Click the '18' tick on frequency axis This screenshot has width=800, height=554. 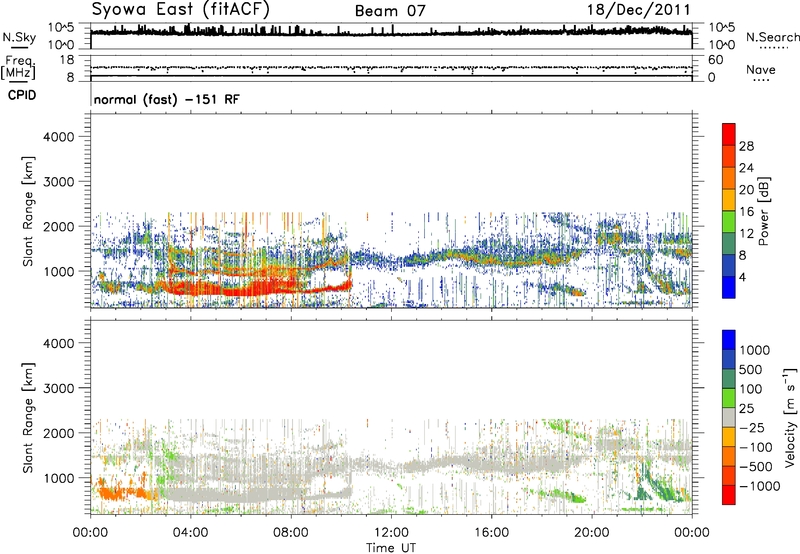(x=67, y=60)
